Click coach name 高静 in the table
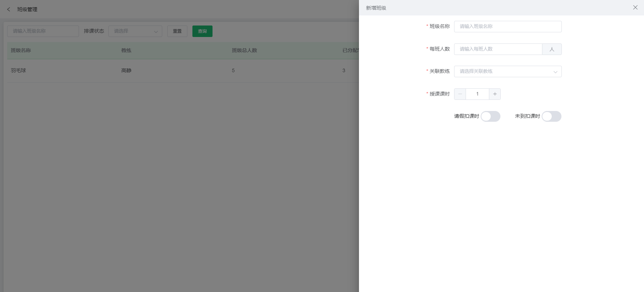644x292 pixels. coord(126,71)
